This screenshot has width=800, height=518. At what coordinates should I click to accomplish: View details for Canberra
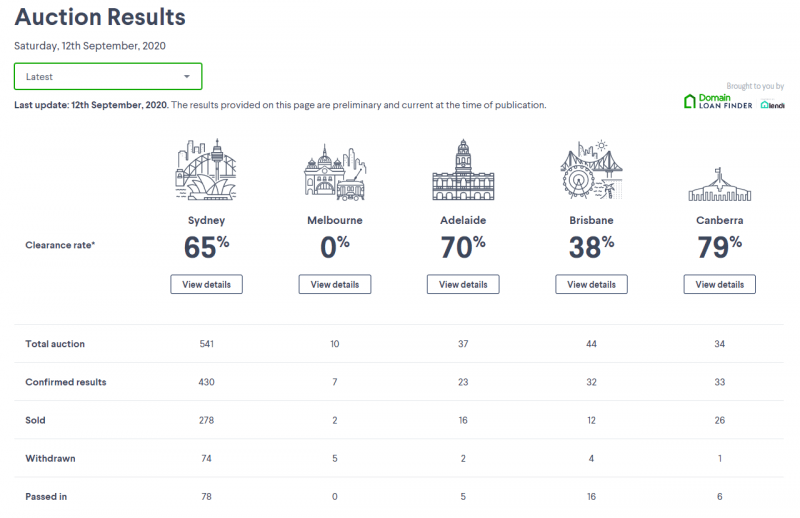719,284
